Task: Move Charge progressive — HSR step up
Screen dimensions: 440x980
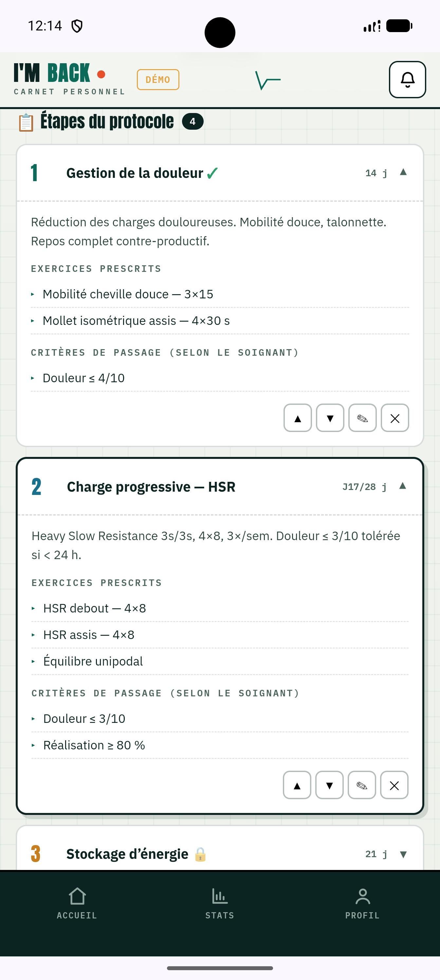Action: tap(297, 785)
